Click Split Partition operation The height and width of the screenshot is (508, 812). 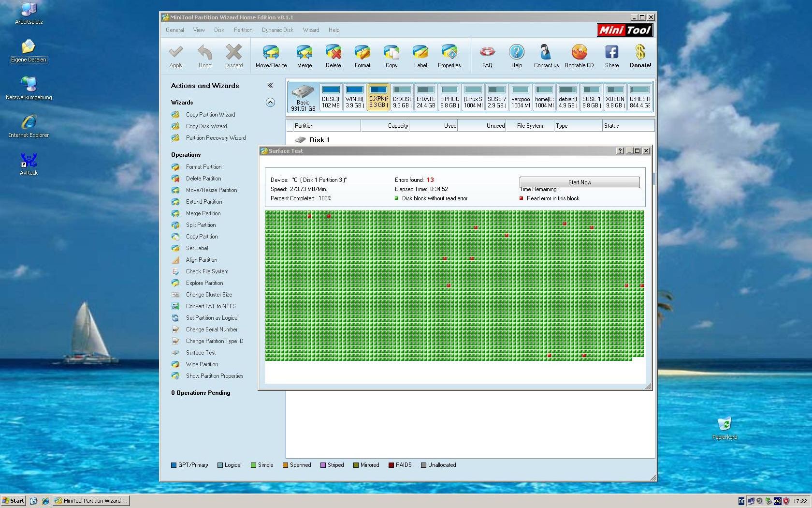201,225
